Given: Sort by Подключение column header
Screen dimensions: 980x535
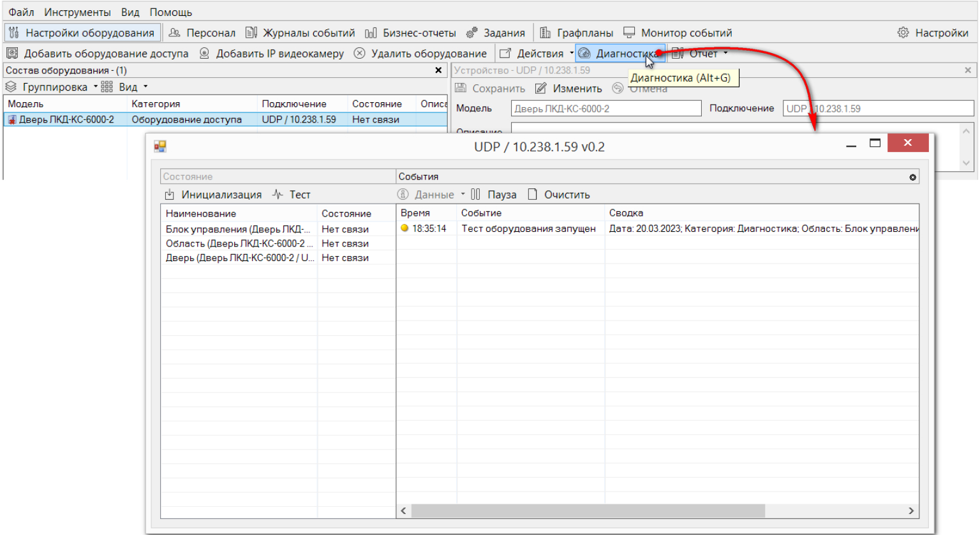Looking at the screenshot, I should click(303, 103).
